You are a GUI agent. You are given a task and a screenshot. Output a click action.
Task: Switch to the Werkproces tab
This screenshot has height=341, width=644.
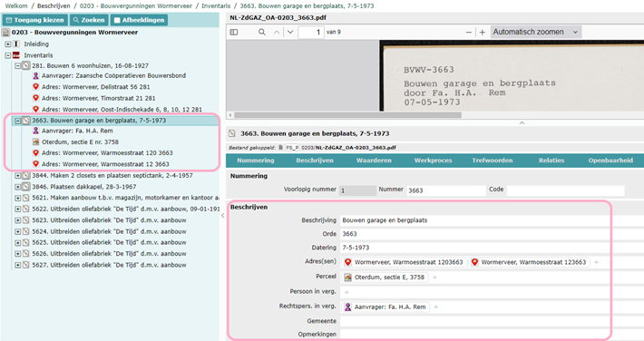click(x=433, y=161)
